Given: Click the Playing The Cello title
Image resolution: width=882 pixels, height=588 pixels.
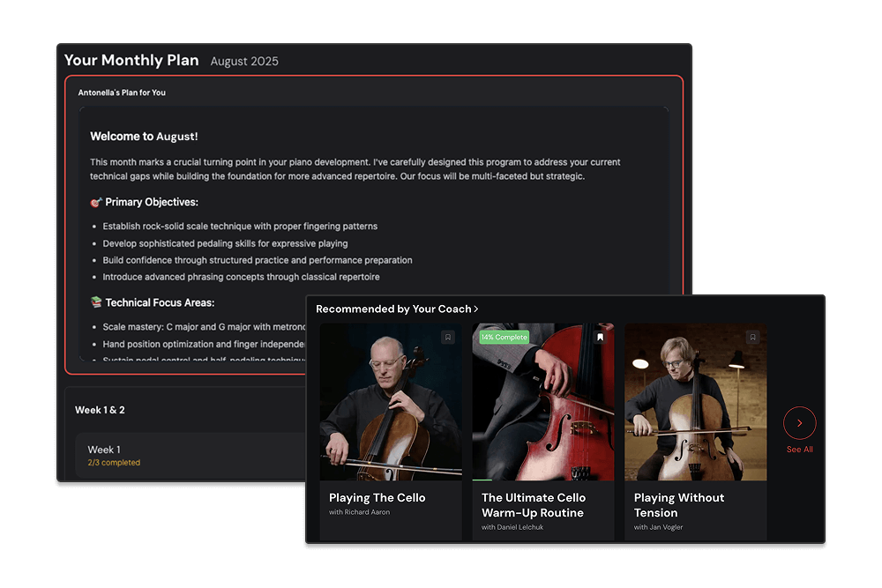Looking at the screenshot, I should (377, 497).
